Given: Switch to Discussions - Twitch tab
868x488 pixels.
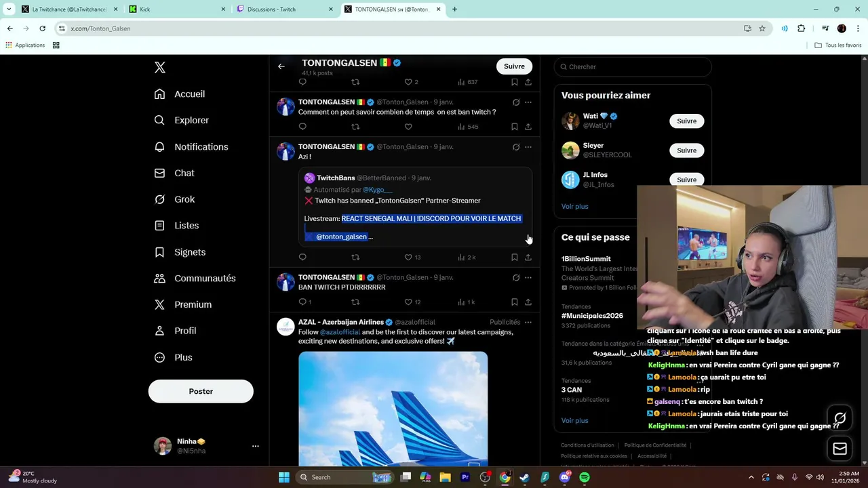Looking at the screenshot, I should (285, 9).
